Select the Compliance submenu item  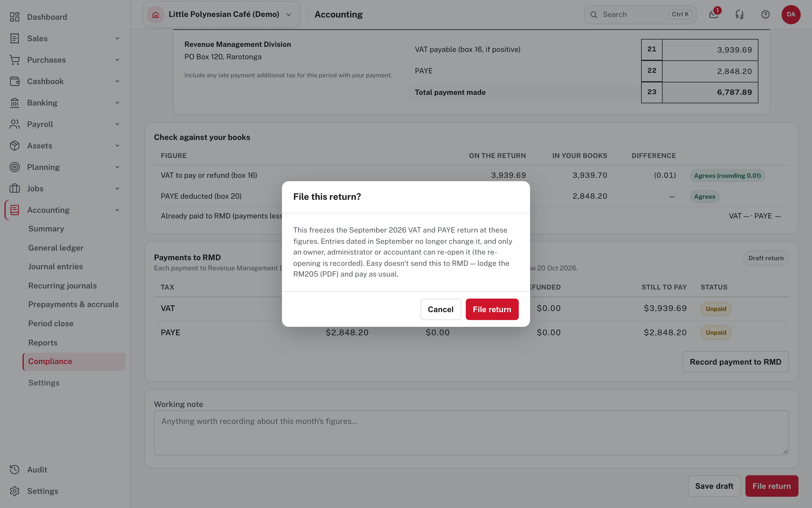74,362
